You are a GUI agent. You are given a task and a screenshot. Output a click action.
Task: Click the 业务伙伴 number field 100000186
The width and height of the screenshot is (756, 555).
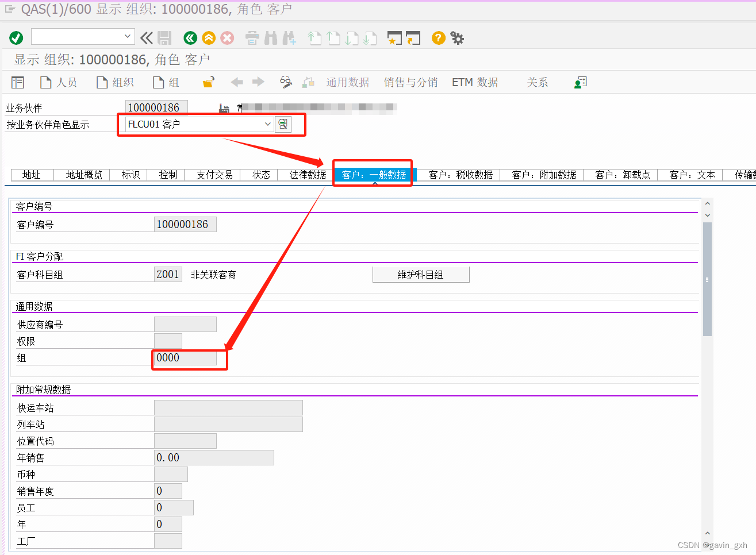(x=156, y=107)
